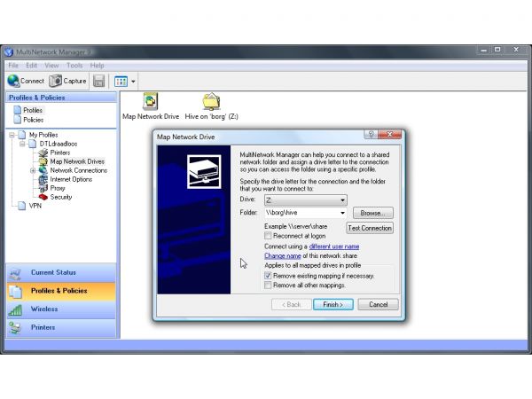Screen dimensions: 532x399
Task: Open the File menu
Action: point(13,65)
